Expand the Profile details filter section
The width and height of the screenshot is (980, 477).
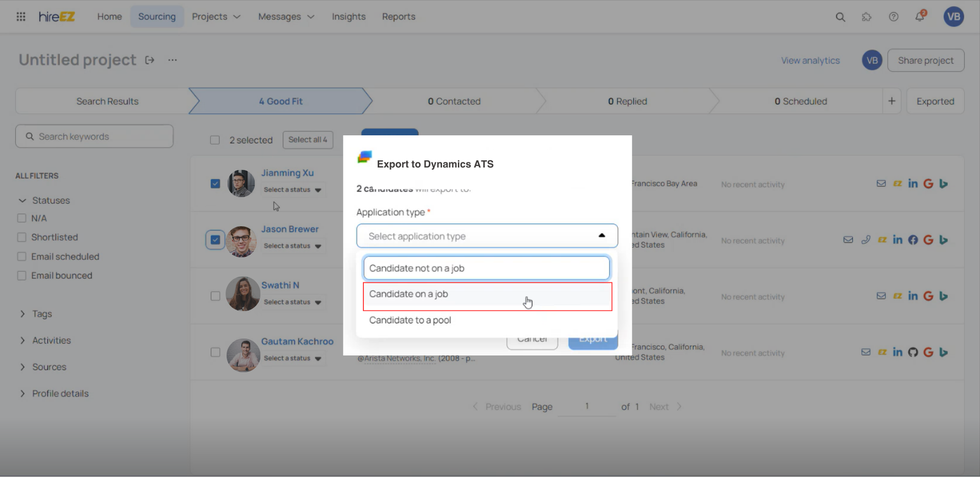point(22,393)
